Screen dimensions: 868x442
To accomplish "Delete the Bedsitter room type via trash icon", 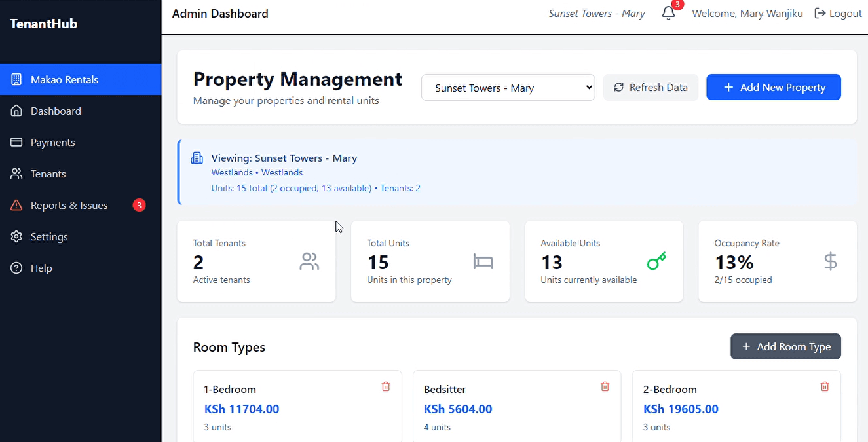I will [x=605, y=386].
